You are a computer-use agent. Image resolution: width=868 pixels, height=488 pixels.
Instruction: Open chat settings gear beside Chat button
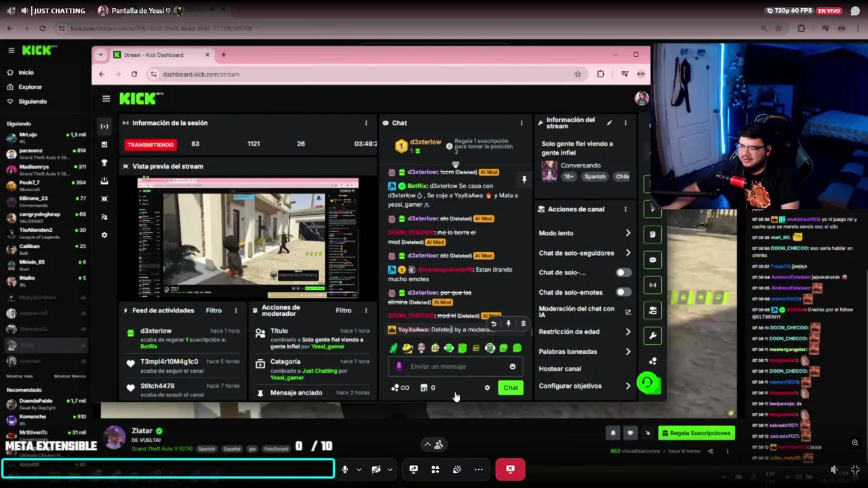487,388
